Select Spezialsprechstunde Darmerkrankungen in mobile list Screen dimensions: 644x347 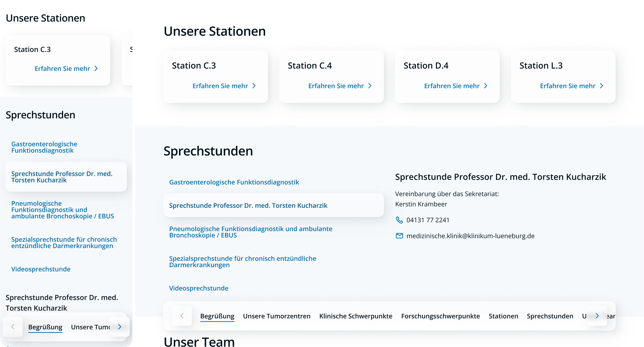click(64, 242)
